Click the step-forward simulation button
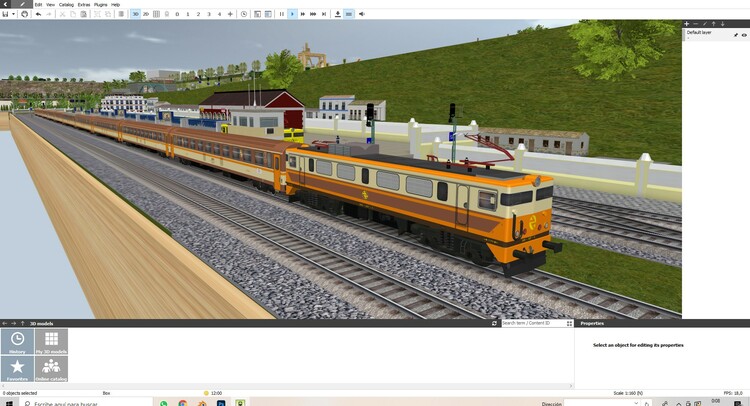Viewport: 750px width, 406px height. [324, 14]
